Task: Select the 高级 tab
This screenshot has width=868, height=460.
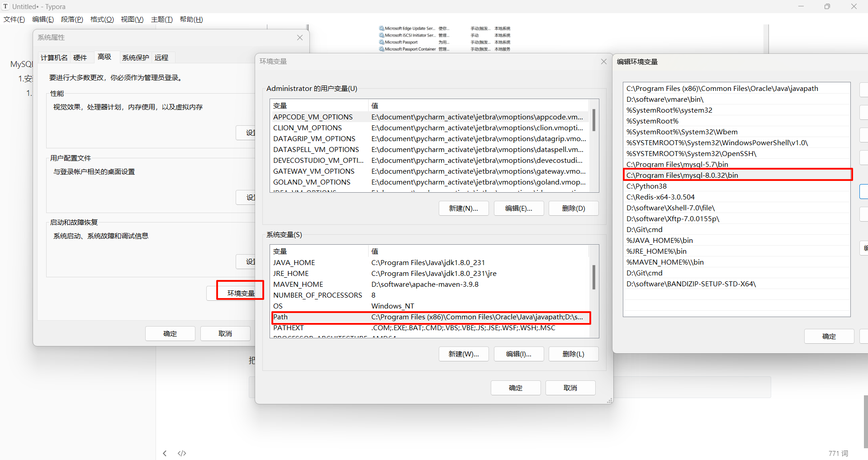Action: click(x=104, y=57)
